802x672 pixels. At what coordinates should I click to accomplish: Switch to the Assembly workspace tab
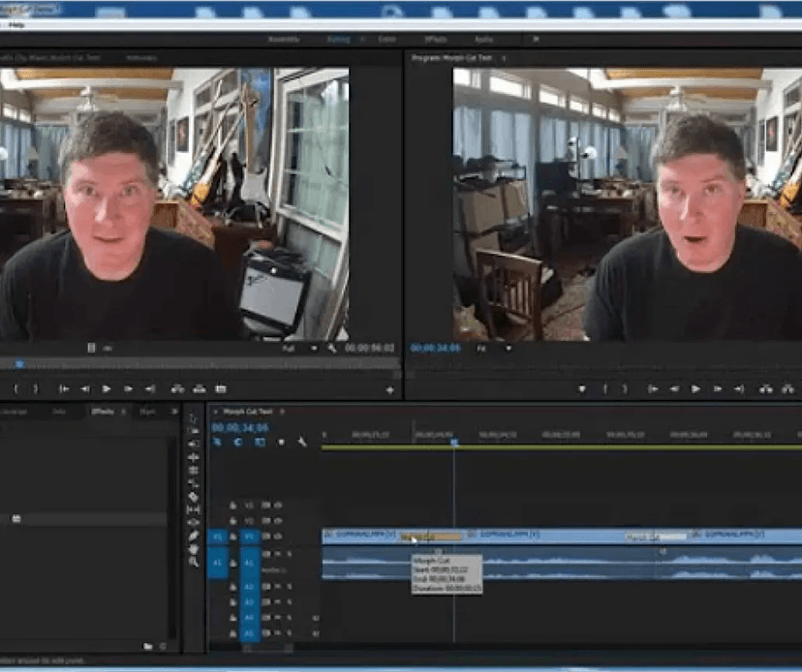tap(284, 40)
